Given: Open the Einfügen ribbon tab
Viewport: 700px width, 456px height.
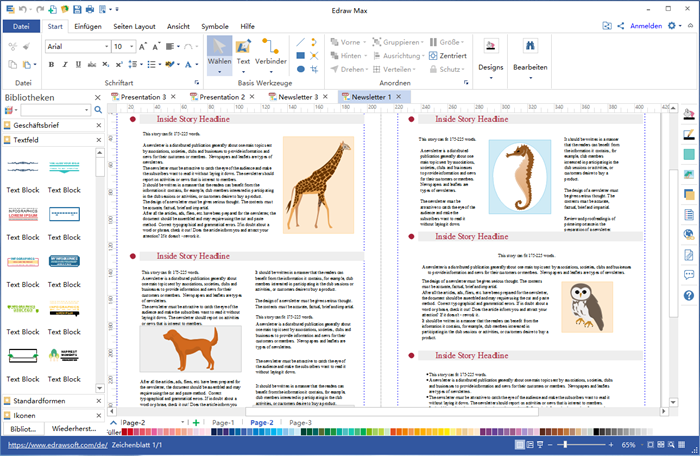Looking at the screenshot, I should [88, 26].
